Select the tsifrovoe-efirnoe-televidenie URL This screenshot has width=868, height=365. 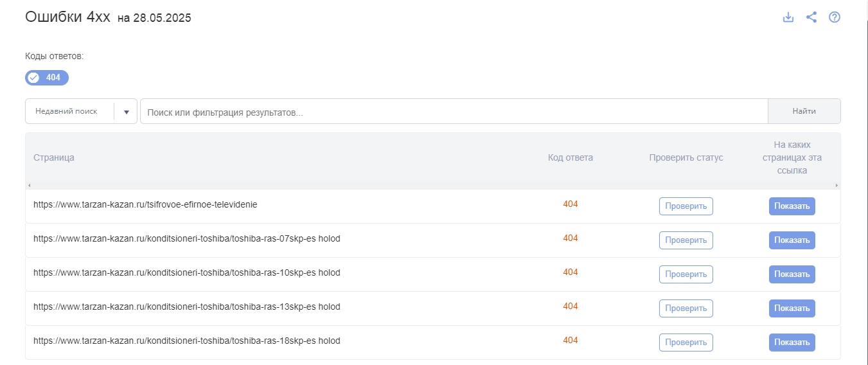click(145, 204)
